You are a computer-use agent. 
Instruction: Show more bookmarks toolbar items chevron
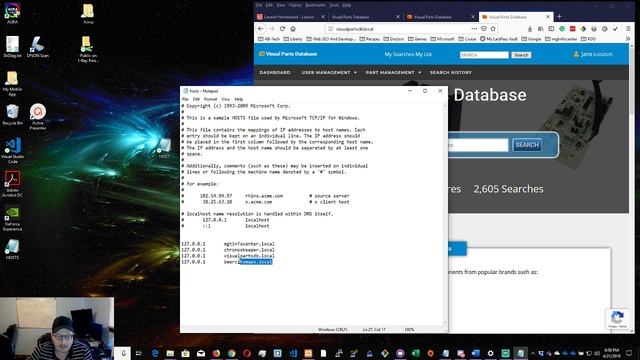tap(628, 39)
